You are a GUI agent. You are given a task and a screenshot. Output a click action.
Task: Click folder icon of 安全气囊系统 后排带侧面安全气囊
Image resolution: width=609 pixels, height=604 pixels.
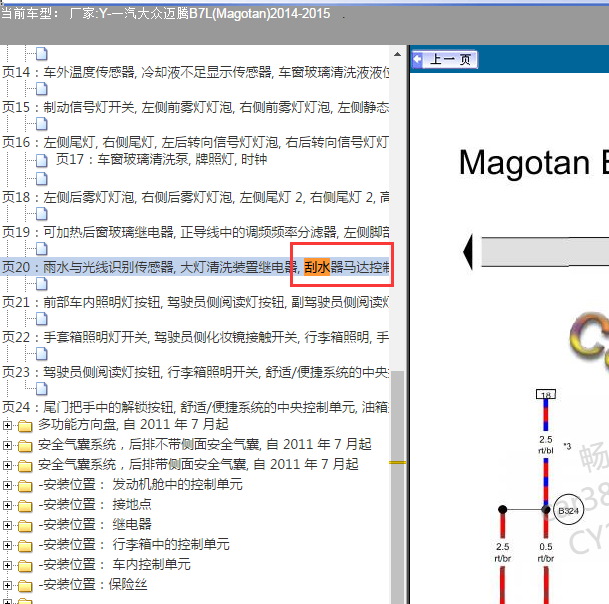point(25,466)
